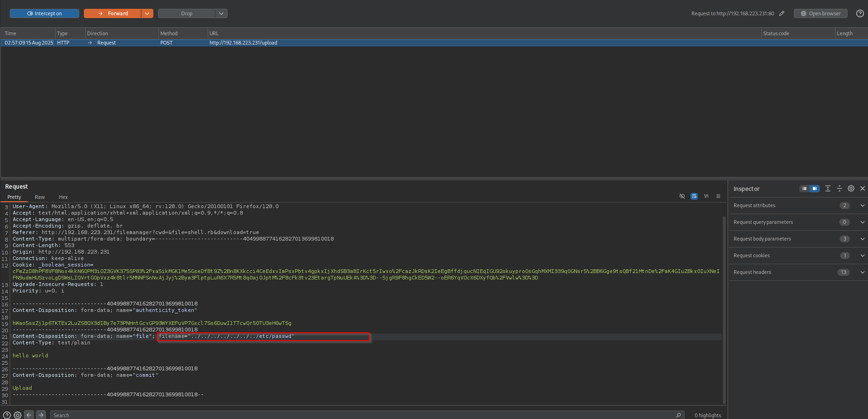Click the Request body parameters count badge 3
Image resolution: width=868 pixels, height=419 pixels.
(844, 239)
